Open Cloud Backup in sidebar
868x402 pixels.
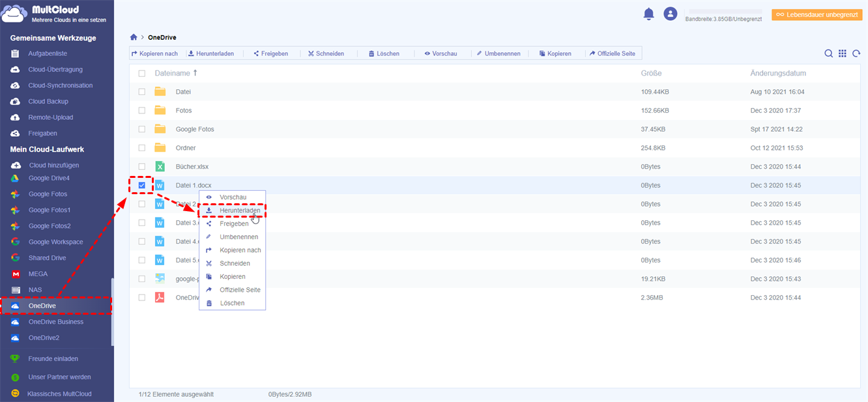pos(48,101)
